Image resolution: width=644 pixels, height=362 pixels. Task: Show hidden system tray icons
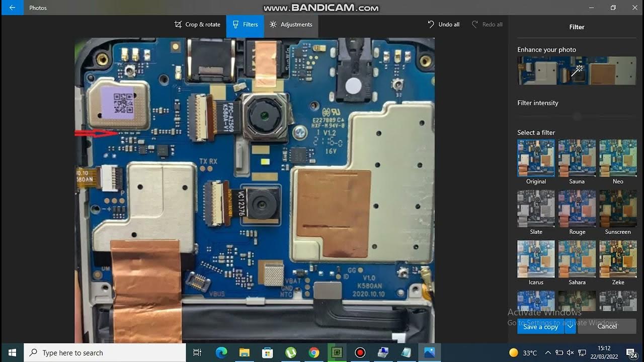pos(548,353)
